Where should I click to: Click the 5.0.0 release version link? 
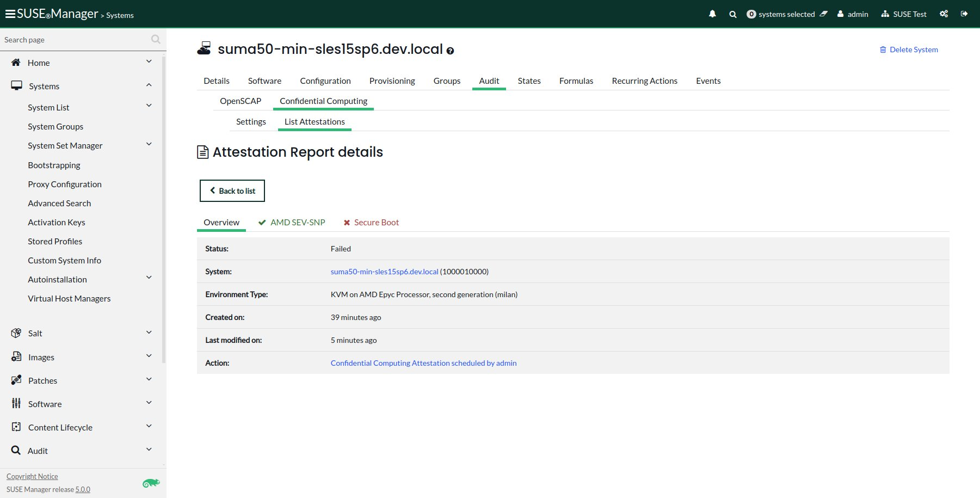83,489
